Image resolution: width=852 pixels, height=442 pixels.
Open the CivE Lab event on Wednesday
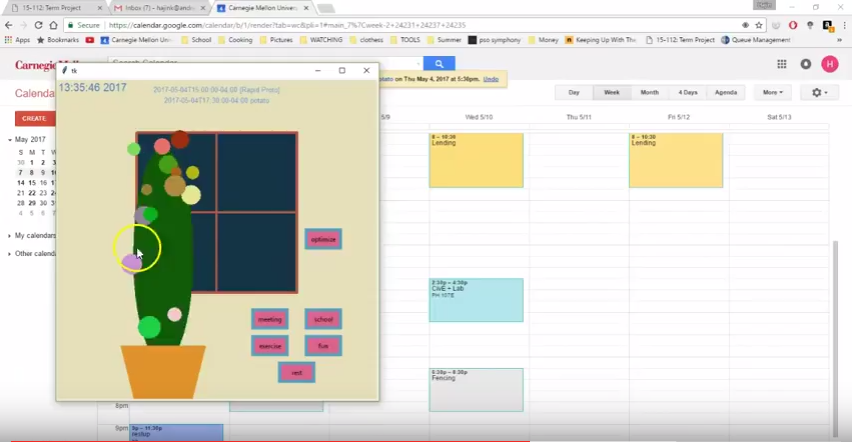coord(476,300)
